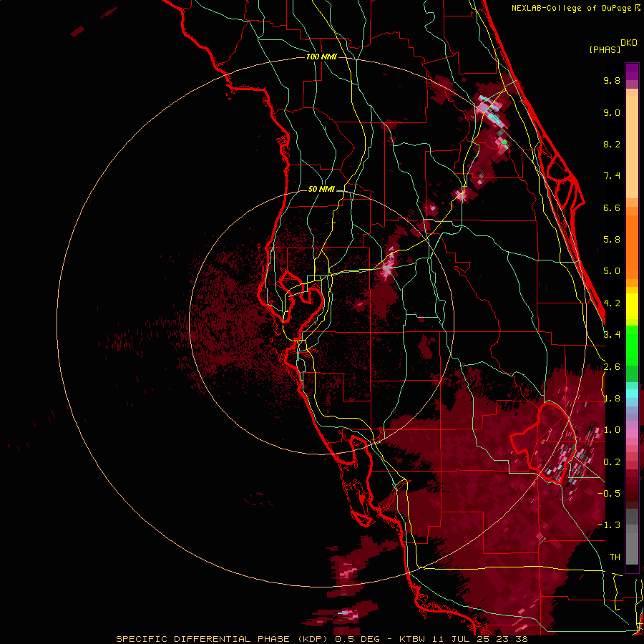Click the 0.2 scale value
Screen dimensions: 644x644
click(x=612, y=462)
